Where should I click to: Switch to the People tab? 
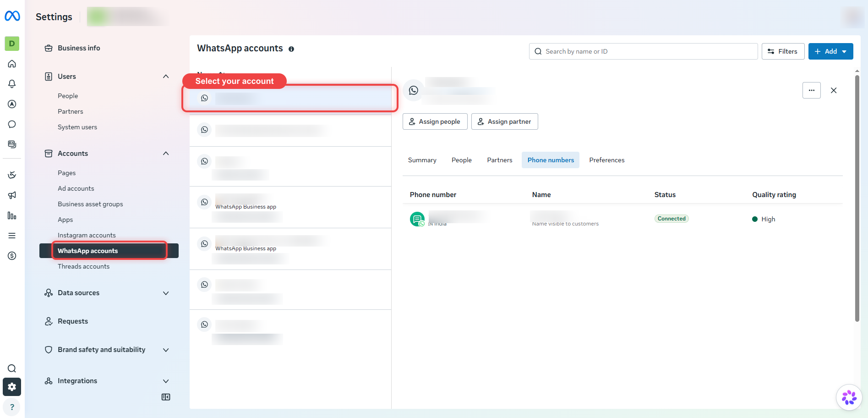tap(462, 160)
